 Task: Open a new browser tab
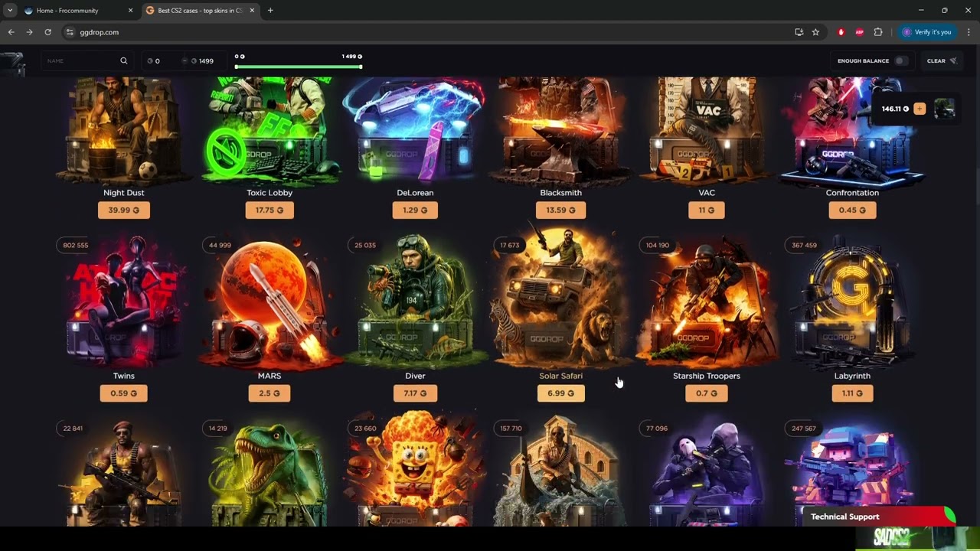coord(270,11)
